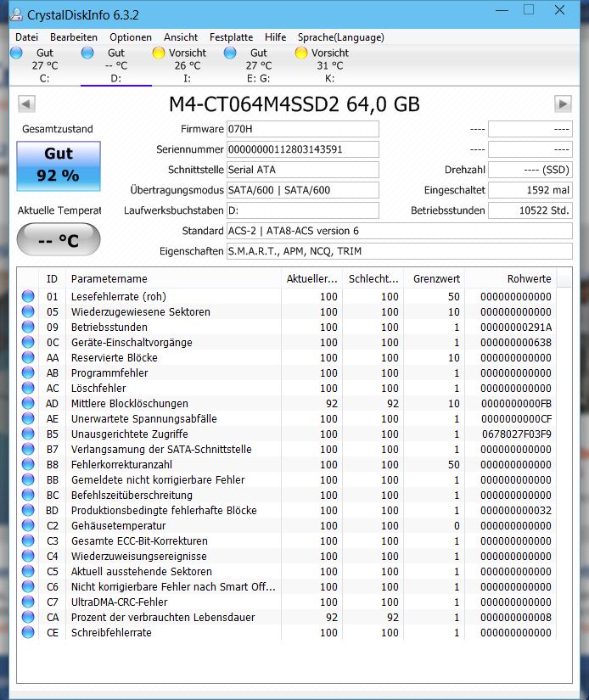Click status icon of Mittlere Blocklöschungen row
589x700 pixels.
[28, 403]
